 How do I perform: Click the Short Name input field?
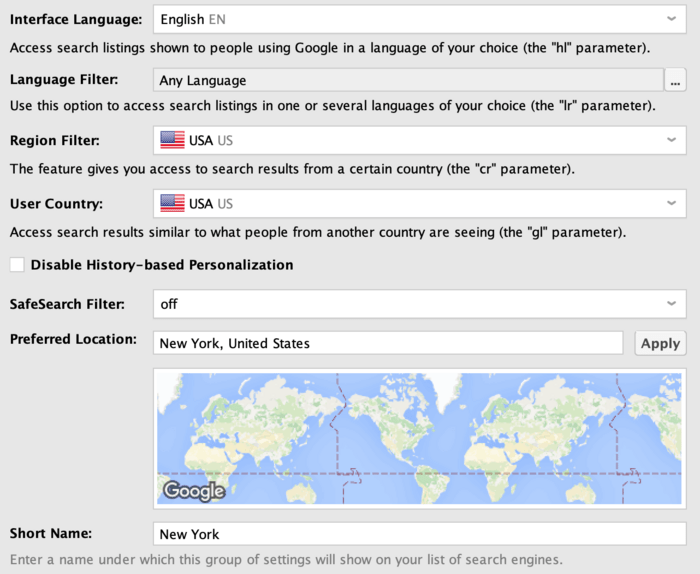click(x=420, y=534)
